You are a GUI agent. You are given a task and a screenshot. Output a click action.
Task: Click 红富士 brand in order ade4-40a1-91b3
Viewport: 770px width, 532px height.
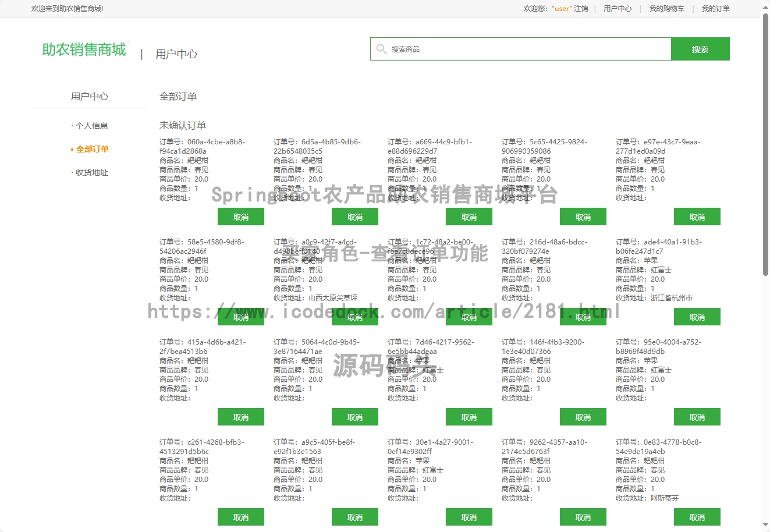tap(661, 270)
